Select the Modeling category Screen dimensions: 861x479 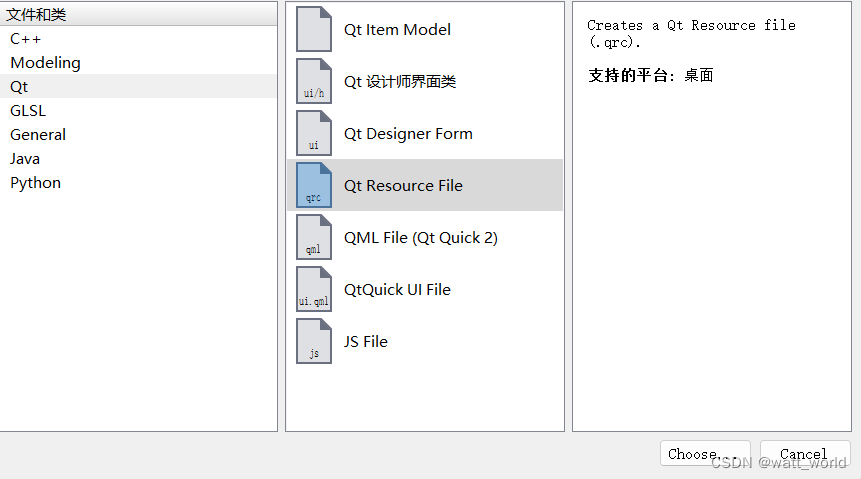pyautogui.click(x=138, y=63)
